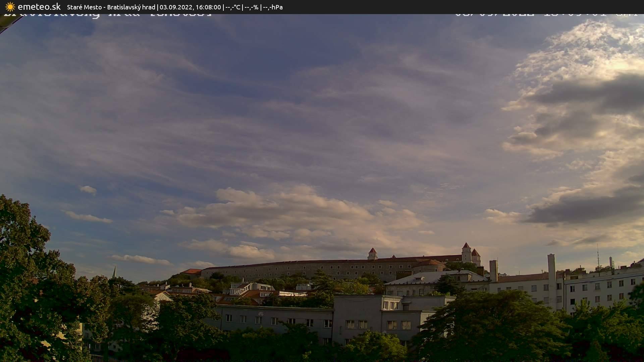Click the webcam image sky area

click(x=302, y=117)
